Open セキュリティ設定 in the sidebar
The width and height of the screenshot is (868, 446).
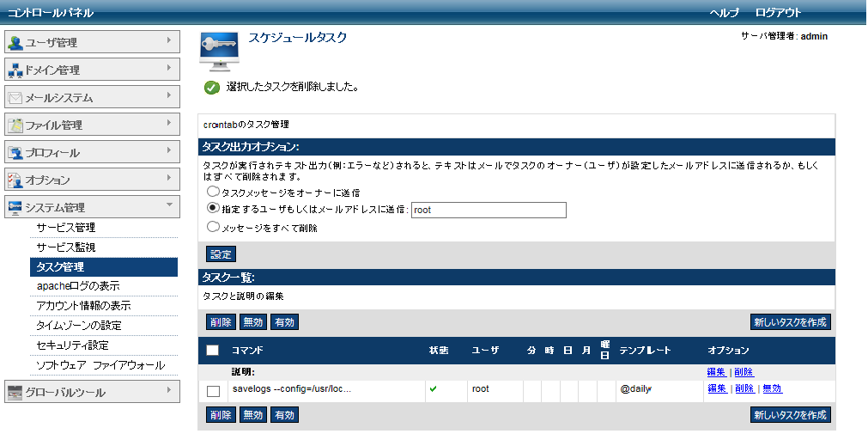coord(72,345)
